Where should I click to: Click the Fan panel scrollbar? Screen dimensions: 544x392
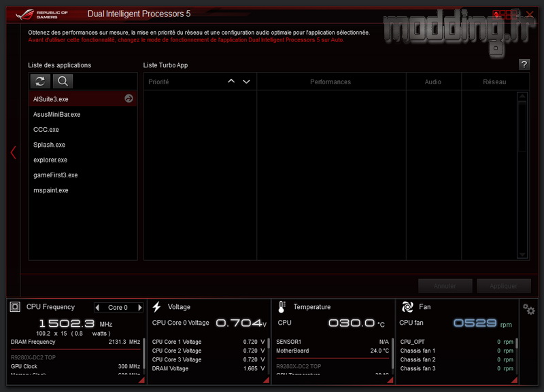[517, 344]
